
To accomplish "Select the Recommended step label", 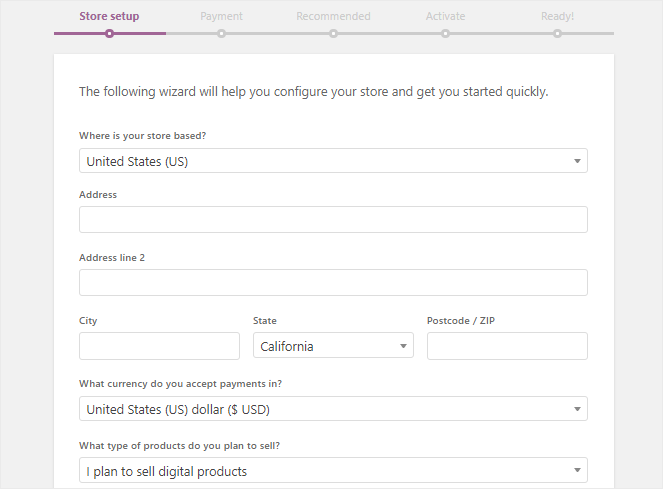I will [x=333, y=16].
